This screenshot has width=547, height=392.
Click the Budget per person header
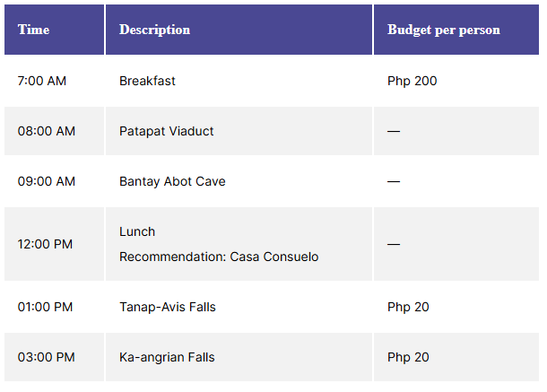click(456, 30)
